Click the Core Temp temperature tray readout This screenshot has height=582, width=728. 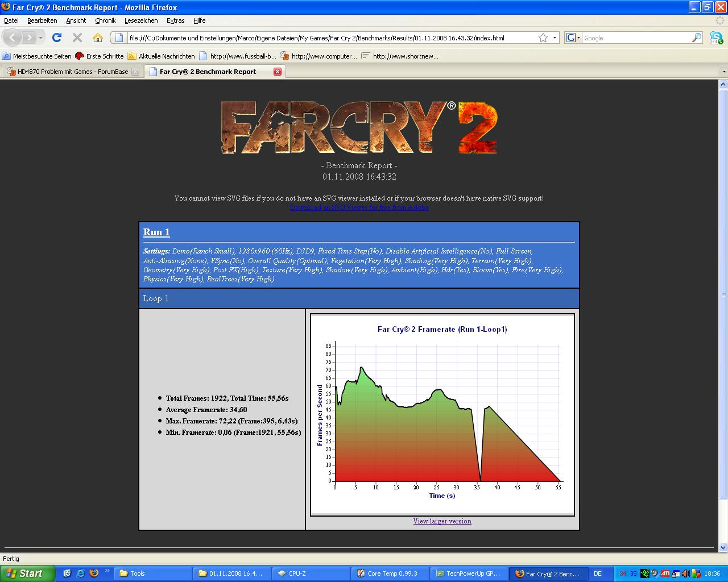pyautogui.click(x=628, y=573)
